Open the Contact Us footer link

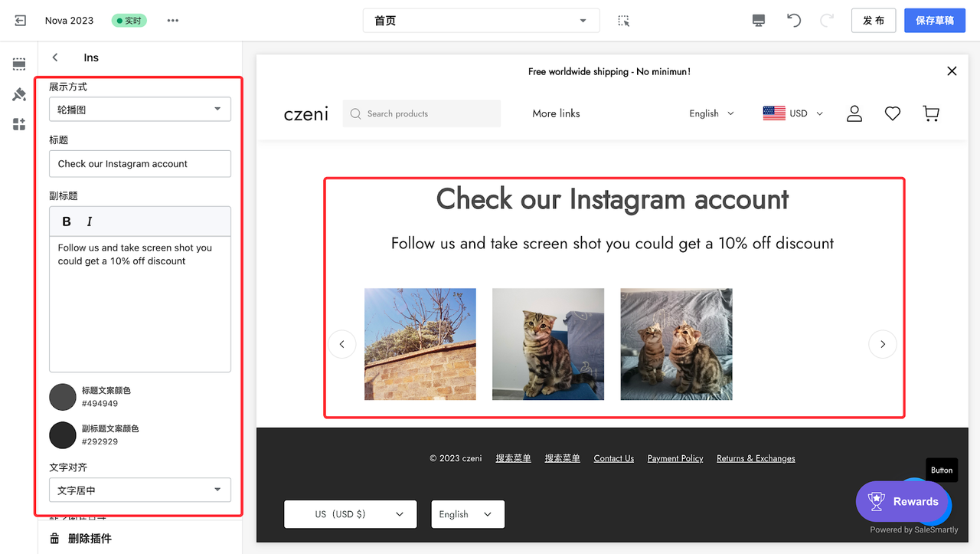tap(613, 458)
